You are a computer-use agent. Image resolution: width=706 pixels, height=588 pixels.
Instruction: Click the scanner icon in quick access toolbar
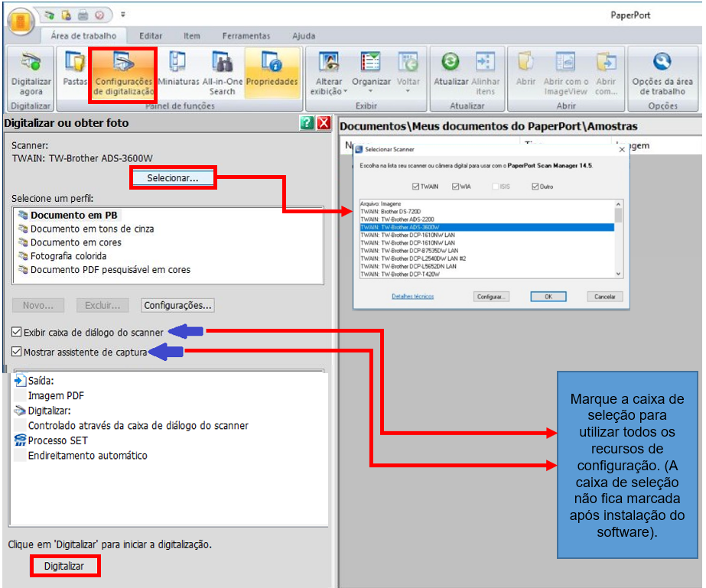pos(50,15)
